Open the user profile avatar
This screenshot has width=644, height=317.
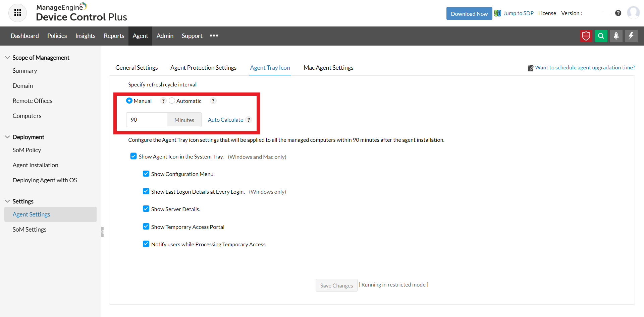[x=633, y=13]
